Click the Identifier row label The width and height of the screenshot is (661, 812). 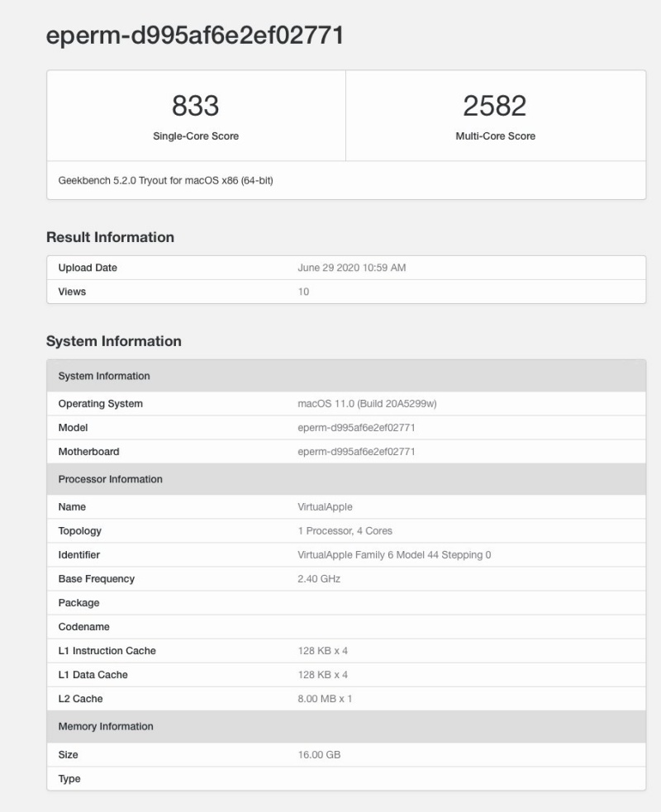(x=78, y=554)
